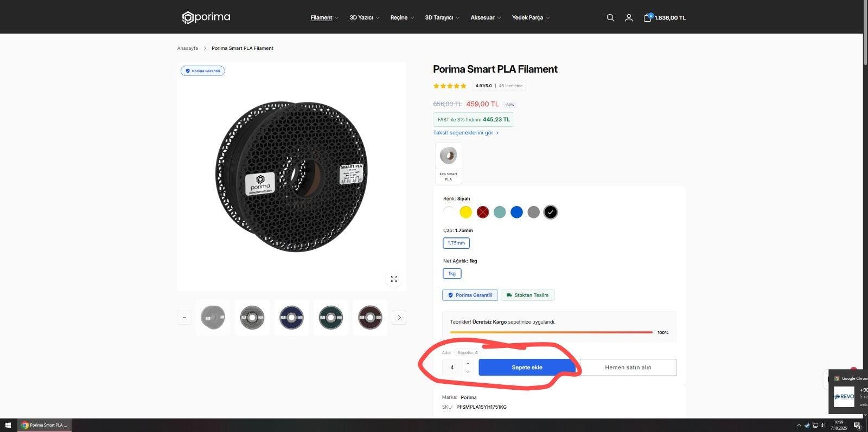868x432 pixels.
Task: Select the black color option
Action: click(550, 212)
